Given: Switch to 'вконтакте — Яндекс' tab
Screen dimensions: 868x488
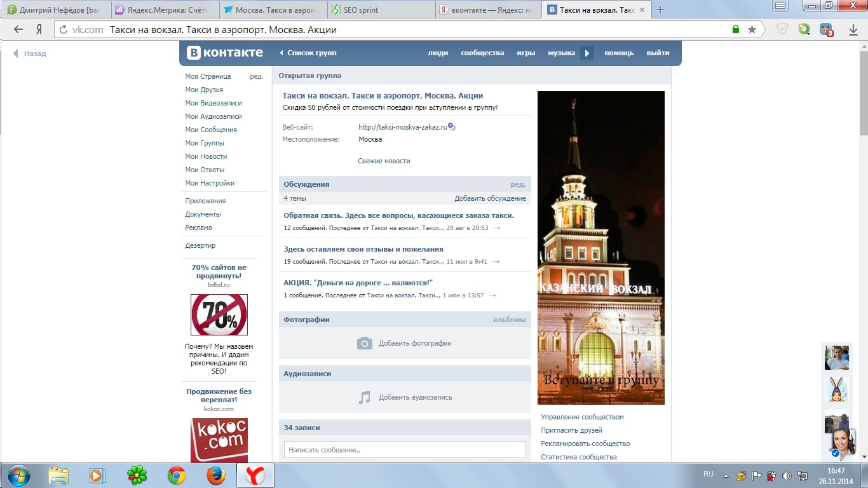Looking at the screenshot, I should coord(489,10).
